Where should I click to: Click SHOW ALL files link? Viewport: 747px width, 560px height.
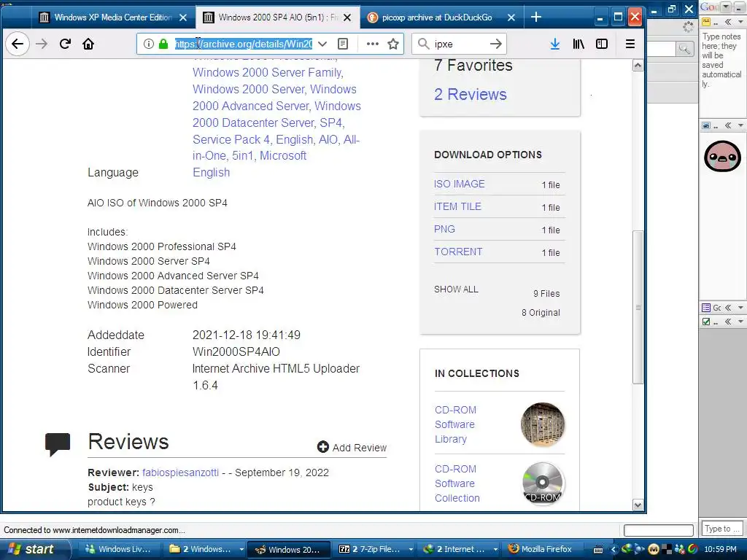(456, 289)
